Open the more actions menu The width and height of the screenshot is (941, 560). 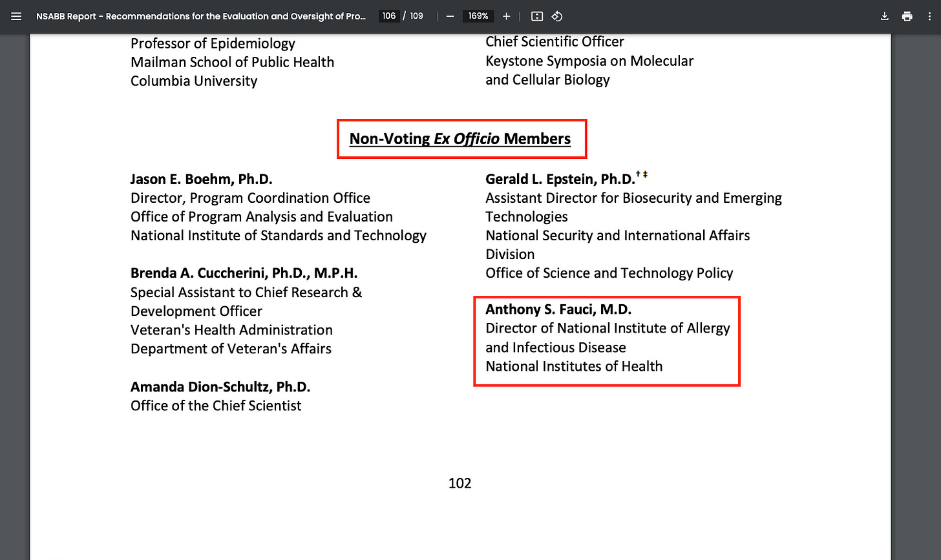[928, 16]
